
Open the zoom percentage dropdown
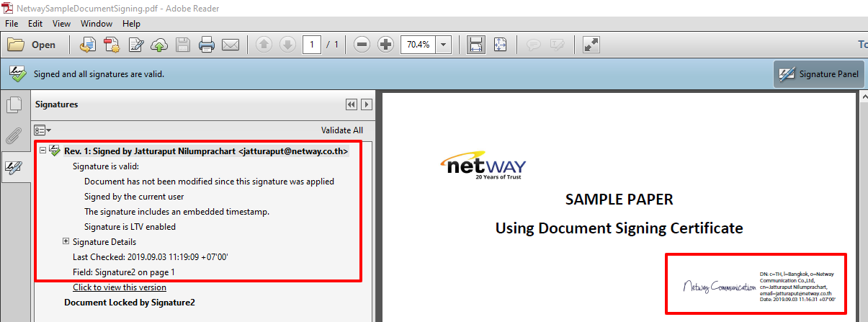point(443,45)
